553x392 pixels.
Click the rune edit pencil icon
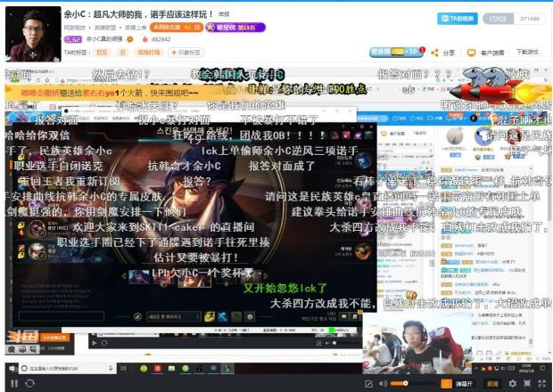(x=137, y=316)
